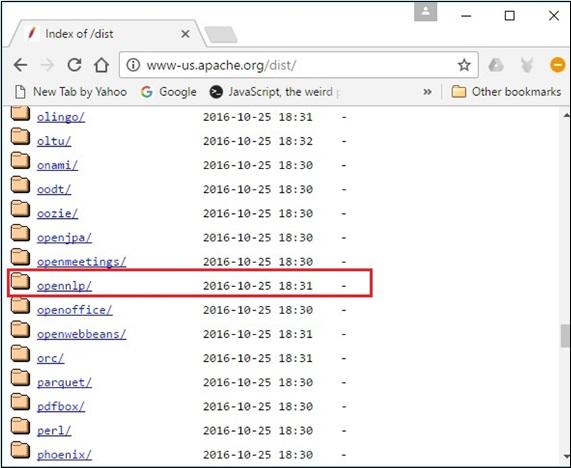View site information icon in address bar

(133, 65)
